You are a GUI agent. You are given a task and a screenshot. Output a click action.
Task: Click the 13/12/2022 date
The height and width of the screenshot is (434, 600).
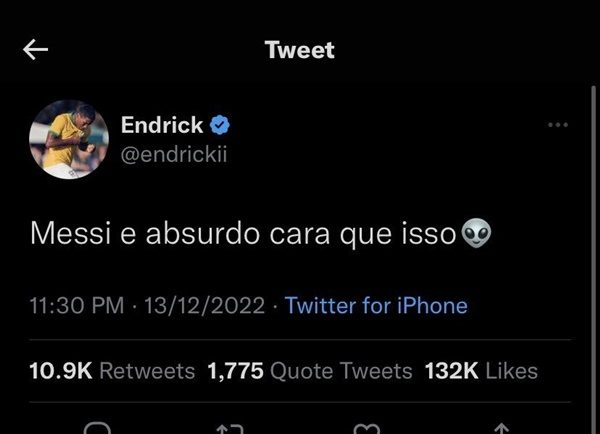204,306
